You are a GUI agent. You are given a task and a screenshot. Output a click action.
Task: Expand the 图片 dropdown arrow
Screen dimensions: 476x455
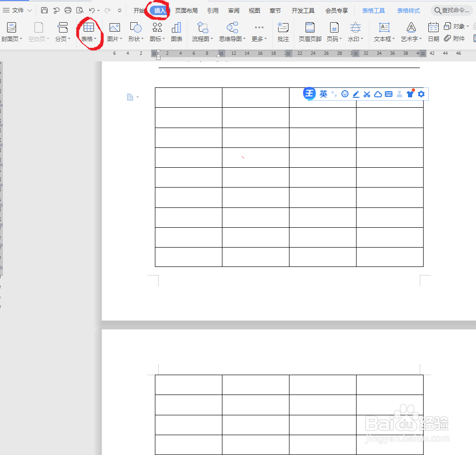(121, 39)
